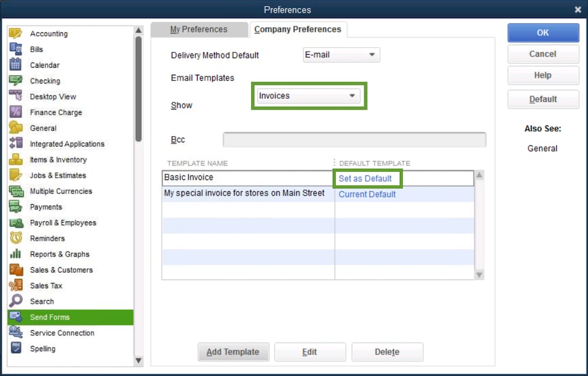Click the Jobs & Estimates icon
This screenshot has height=376, width=588.
click(x=16, y=175)
